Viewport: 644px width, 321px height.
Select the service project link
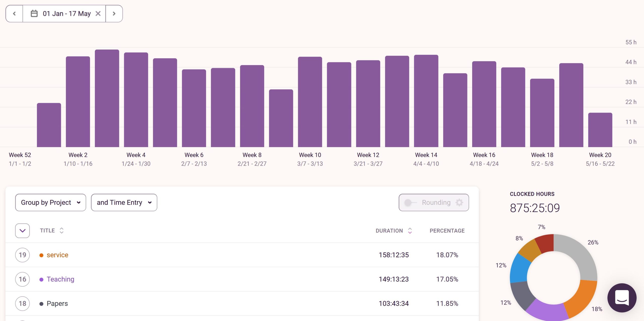[x=58, y=254]
